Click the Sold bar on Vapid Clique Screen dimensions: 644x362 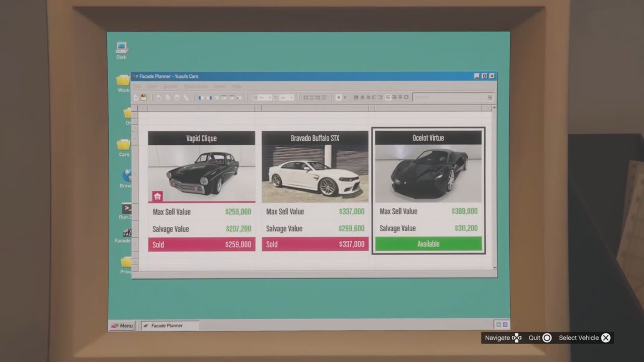pos(201,244)
